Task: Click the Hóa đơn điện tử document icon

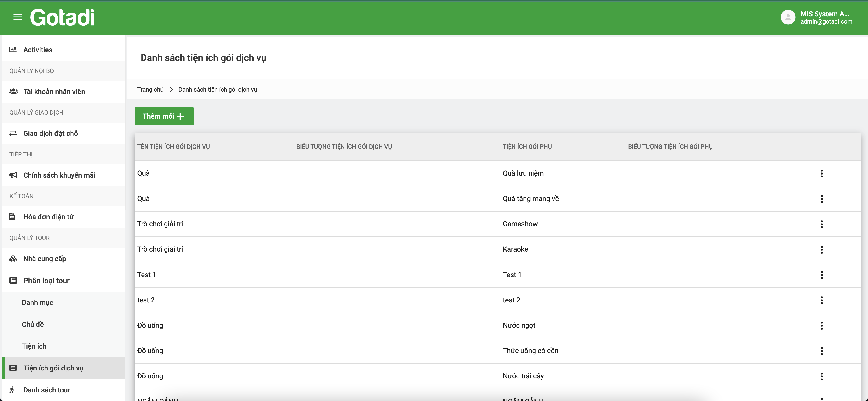Action: (12, 217)
